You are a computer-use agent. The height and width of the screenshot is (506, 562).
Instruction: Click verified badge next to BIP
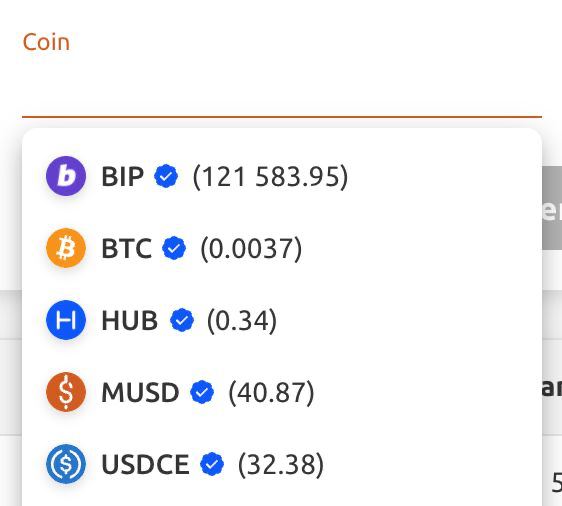pos(166,176)
